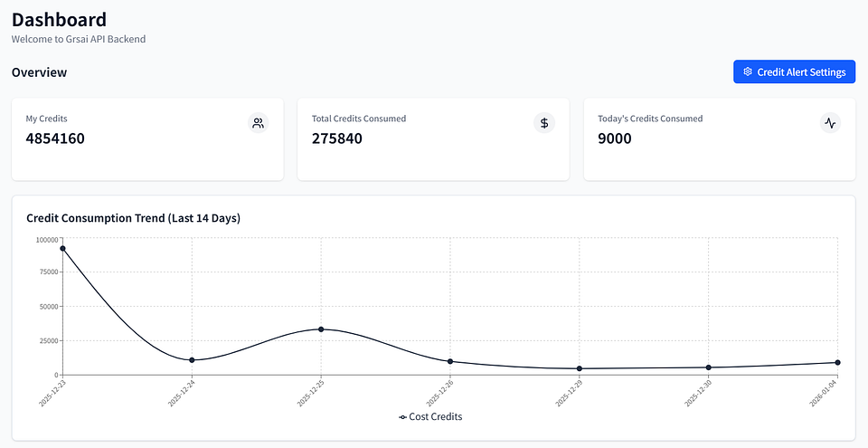Select the 2026-01-04 data point on chart
Screen dimensions: 868x448
click(837, 363)
